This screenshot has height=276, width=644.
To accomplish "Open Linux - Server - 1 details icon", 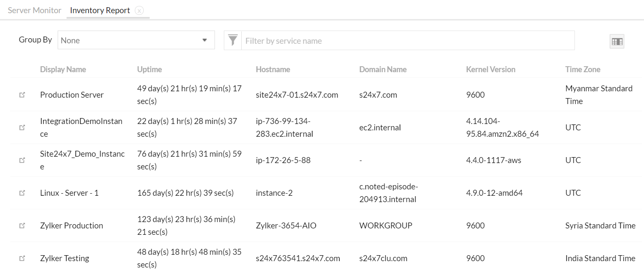I will click(x=22, y=193).
